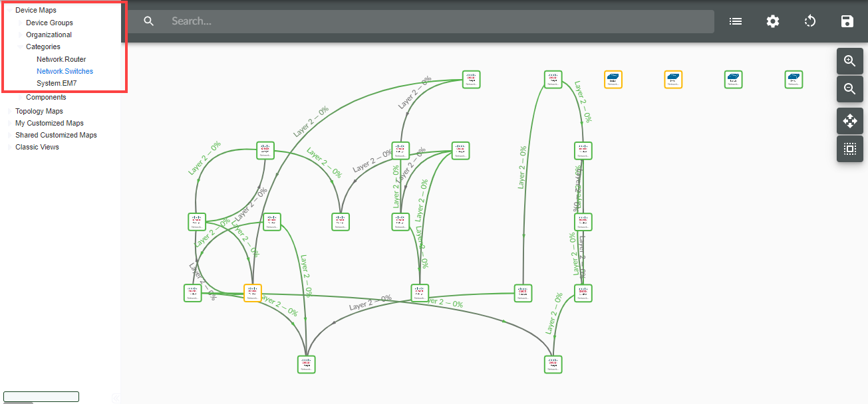Image resolution: width=868 pixels, height=404 pixels.
Task: Click My Customized Maps entry
Action: click(49, 123)
